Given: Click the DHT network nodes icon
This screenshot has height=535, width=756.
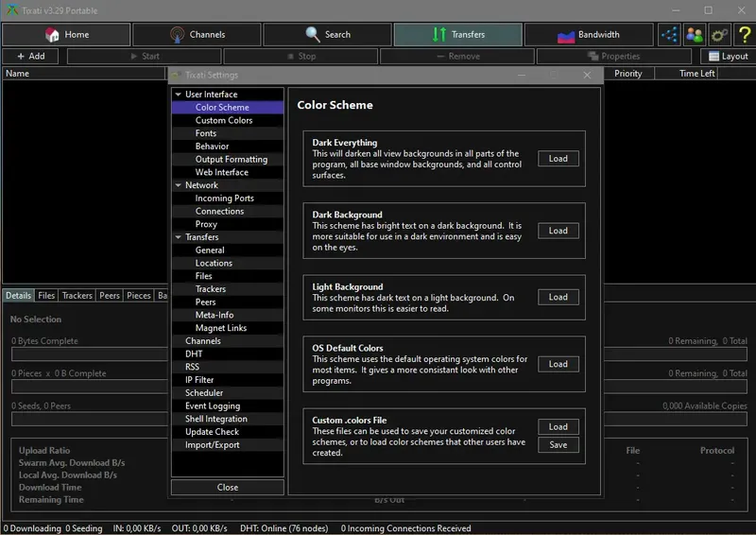Looking at the screenshot, I should (670, 35).
